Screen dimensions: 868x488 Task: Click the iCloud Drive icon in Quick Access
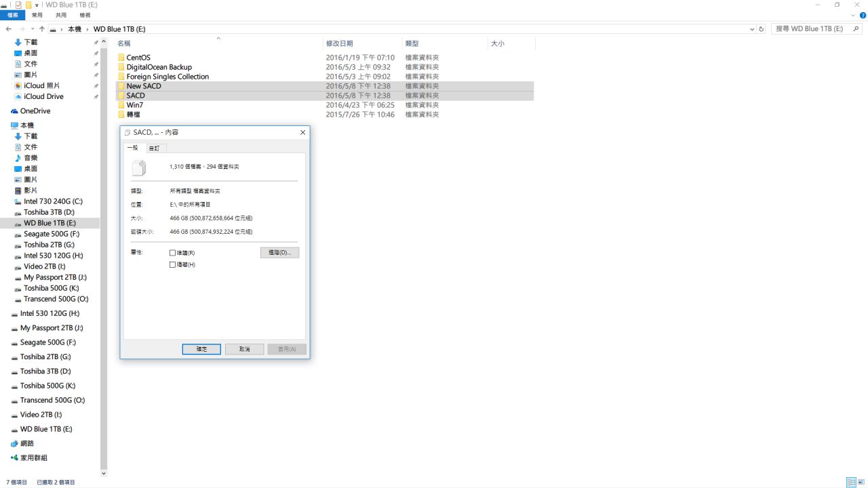point(18,96)
